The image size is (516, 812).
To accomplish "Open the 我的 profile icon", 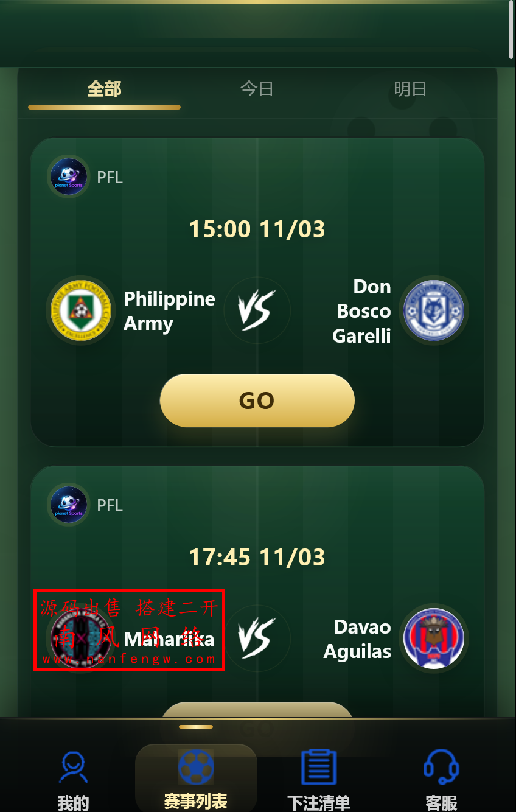I will click(73, 767).
